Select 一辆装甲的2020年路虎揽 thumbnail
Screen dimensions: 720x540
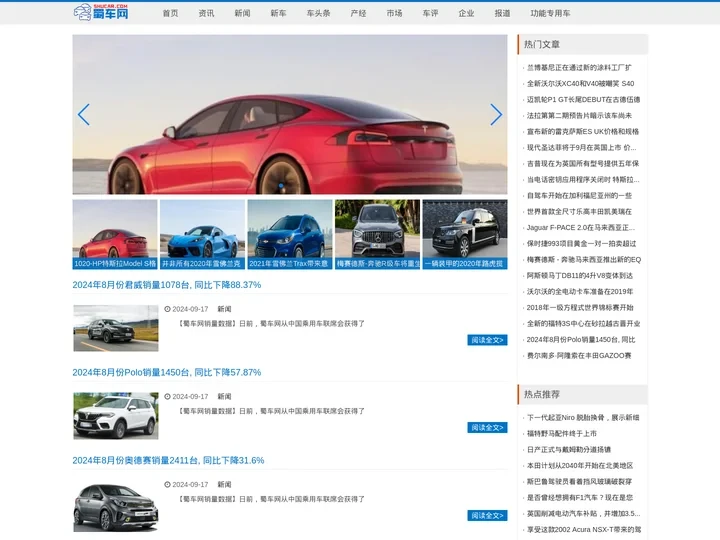click(465, 234)
